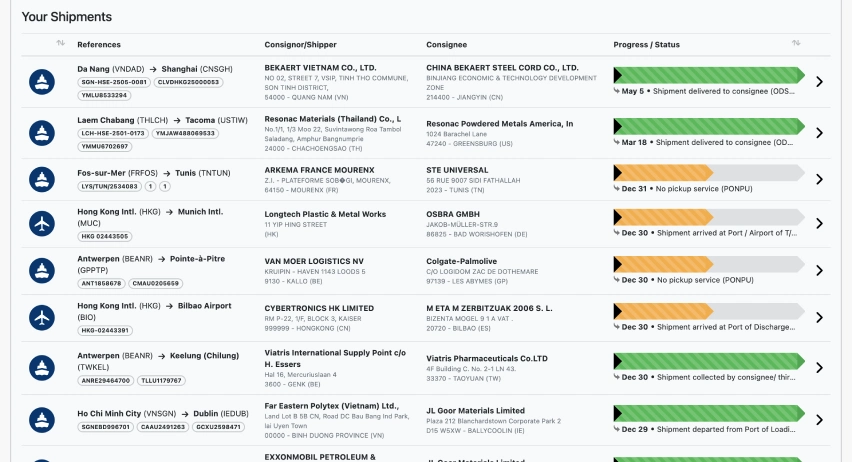Image resolution: width=852 pixels, height=462 pixels.
Task: Click airplane icon for Hong Kong to Bilbao shipment
Action: click(x=42, y=317)
